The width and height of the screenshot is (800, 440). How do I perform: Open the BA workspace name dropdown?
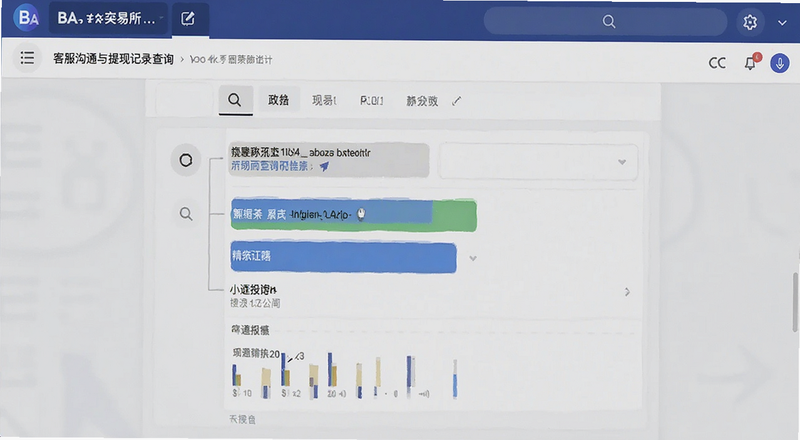click(x=109, y=19)
